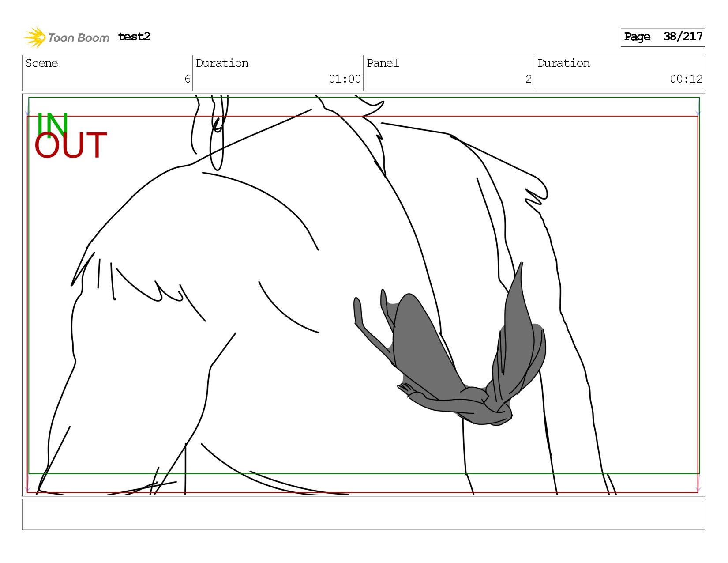Click the panel number '2'

(528, 79)
